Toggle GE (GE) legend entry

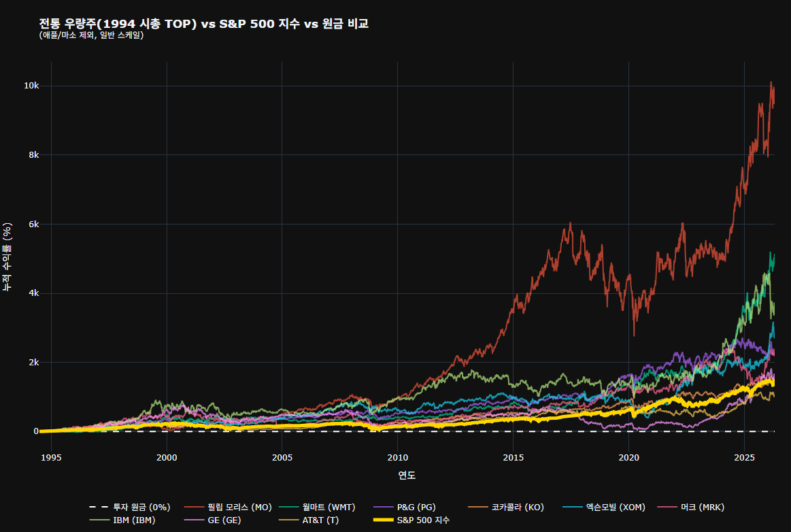click(212, 520)
